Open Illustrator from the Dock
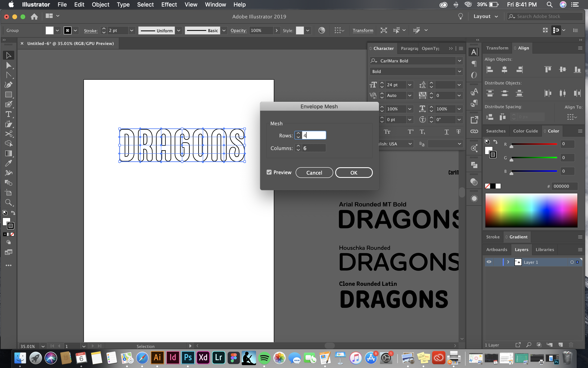 coord(157,358)
